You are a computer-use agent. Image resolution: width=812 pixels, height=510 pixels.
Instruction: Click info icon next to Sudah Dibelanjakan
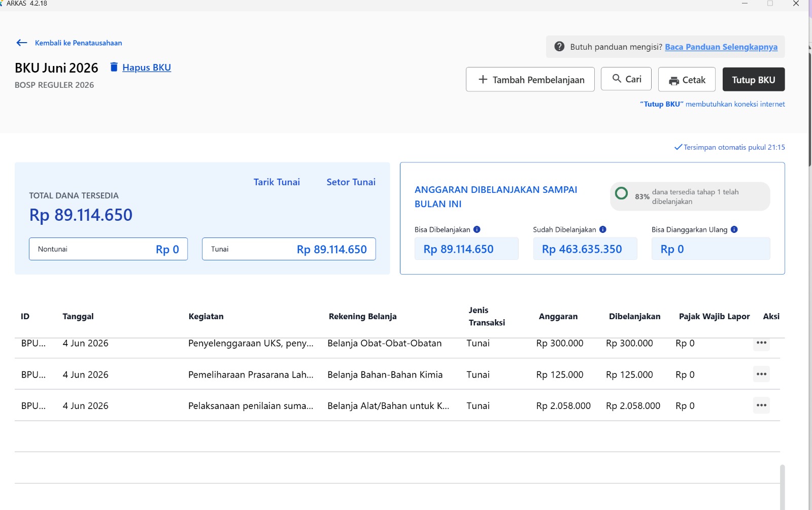(x=603, y=229)
